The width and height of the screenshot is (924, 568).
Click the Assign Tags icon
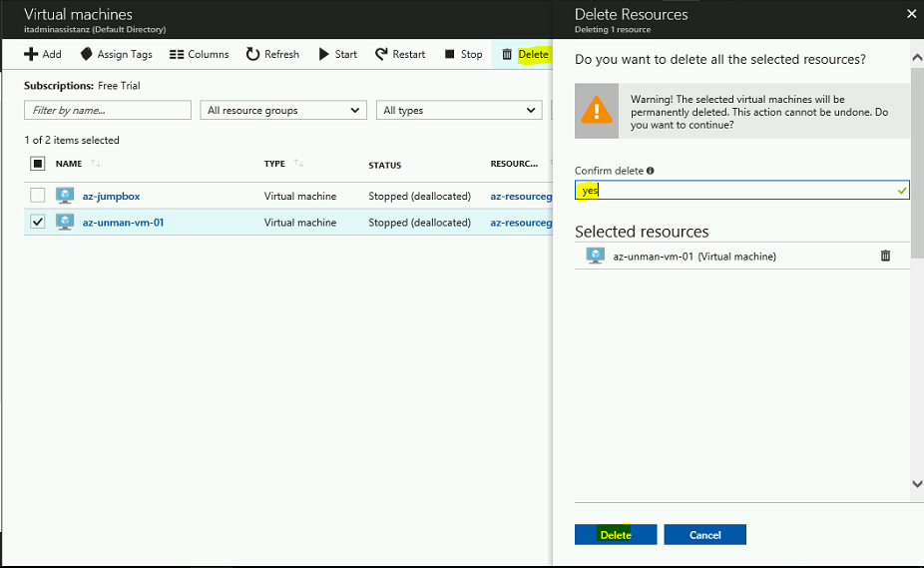[86, 54]
